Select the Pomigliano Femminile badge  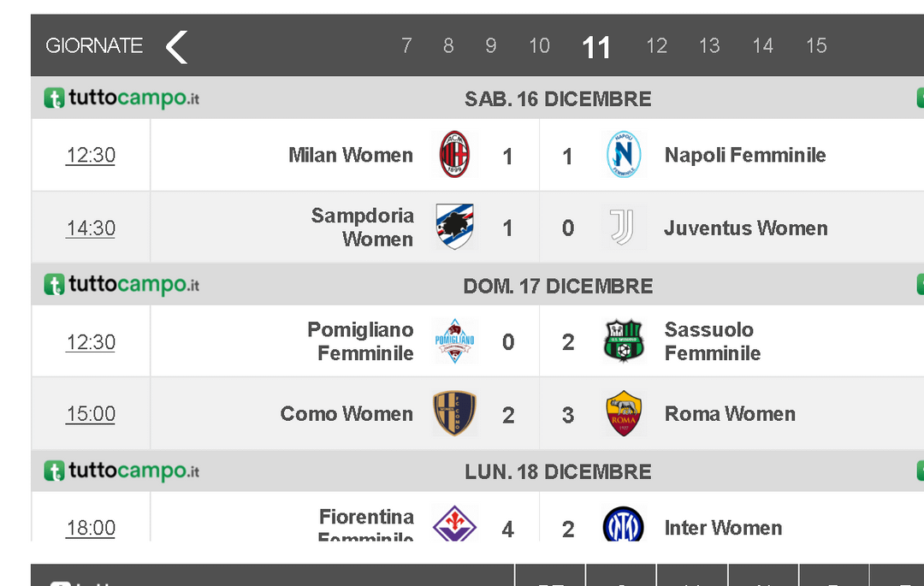point(454,341)
